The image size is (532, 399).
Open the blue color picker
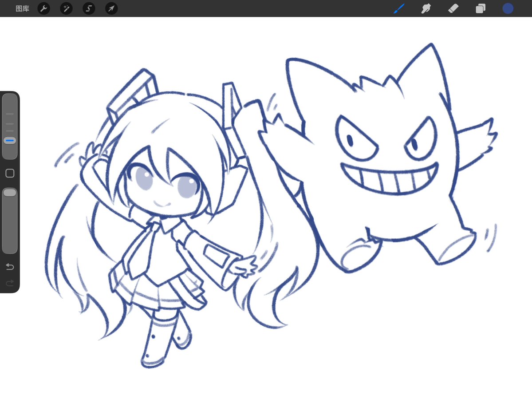click(x=508, y=8)
